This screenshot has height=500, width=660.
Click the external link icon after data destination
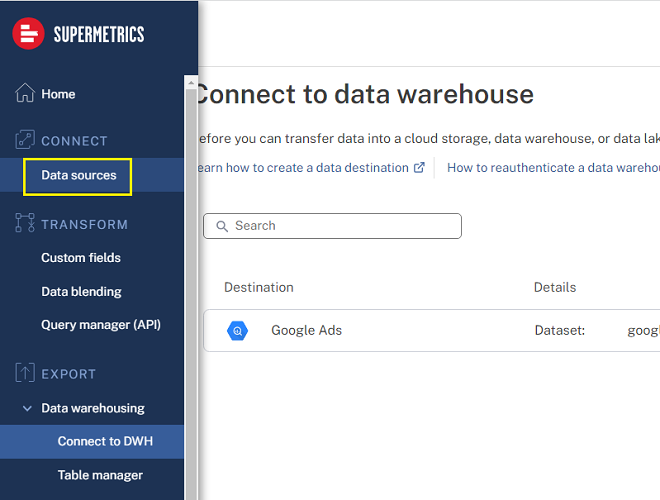(x=419, y=168)
